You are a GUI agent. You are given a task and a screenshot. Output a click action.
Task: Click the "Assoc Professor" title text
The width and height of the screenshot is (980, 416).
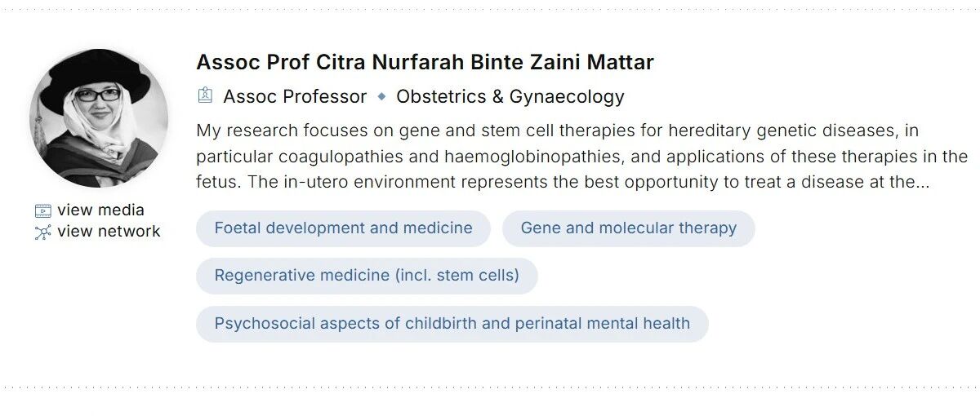click(x=295, y=96)
